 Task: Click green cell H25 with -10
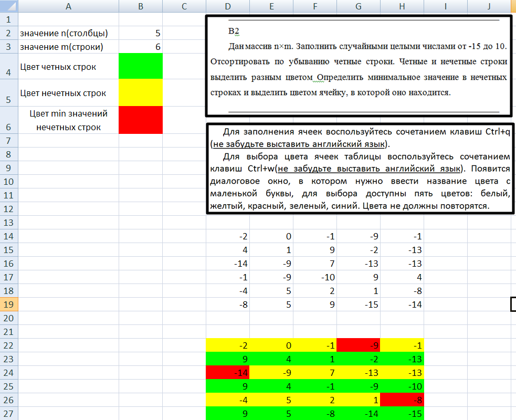[x=402, y=386]
